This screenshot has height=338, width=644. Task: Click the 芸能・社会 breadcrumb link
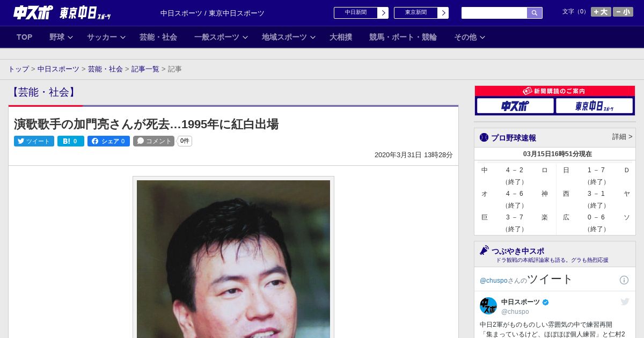[x=105, y=69]
